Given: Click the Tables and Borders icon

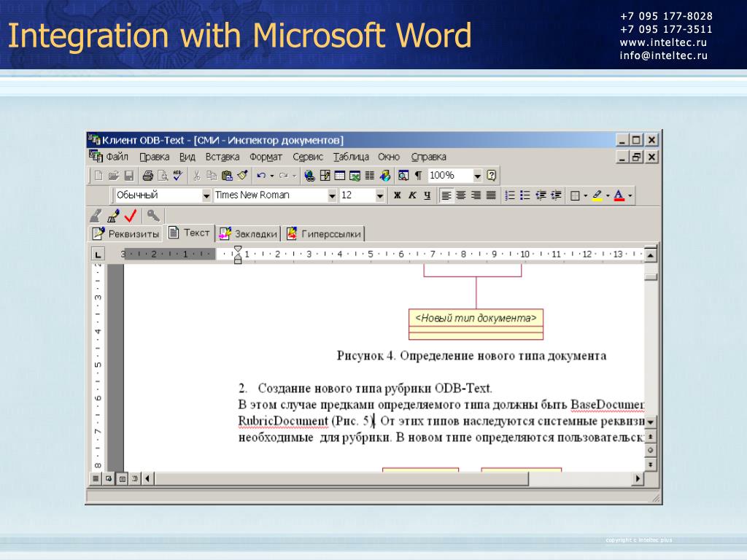Looking at the screenshot, I should 325,176.
